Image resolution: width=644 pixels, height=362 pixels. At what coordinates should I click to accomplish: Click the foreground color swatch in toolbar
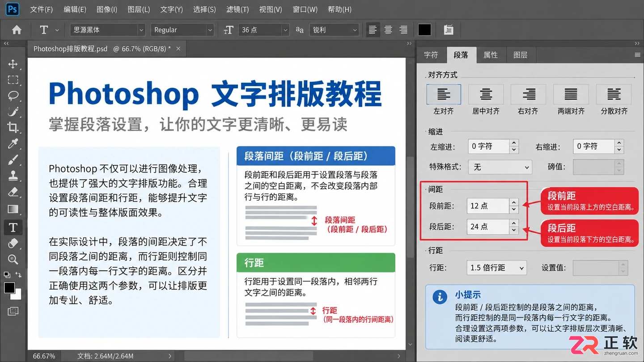pyautogui.click(x=9, y=287)
